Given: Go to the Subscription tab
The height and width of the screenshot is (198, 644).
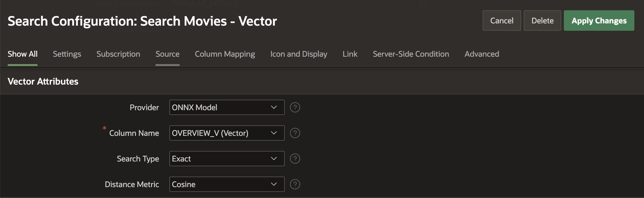Looking at the screenshot, I should click(118, 54).
